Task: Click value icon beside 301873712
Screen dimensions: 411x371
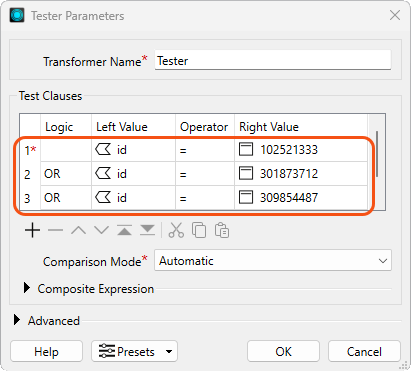Action: (x=246, y=173)
